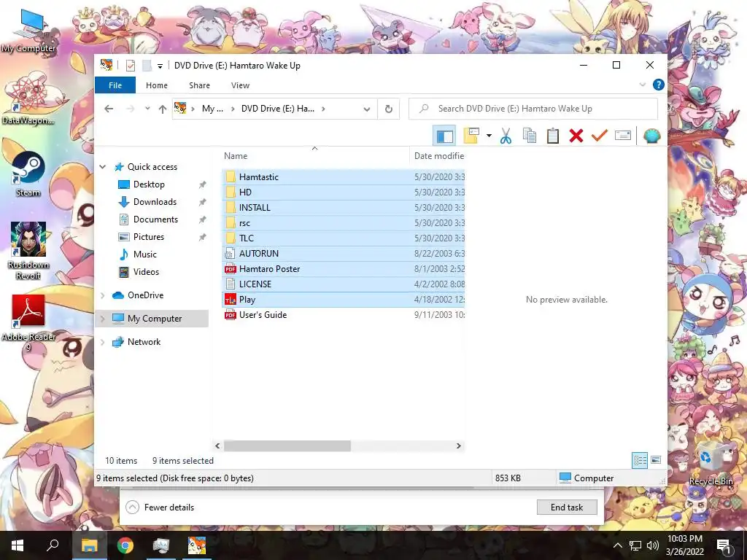Select Music in navigation pane
The image size is (747, 560).
click(x=145, y=254)
